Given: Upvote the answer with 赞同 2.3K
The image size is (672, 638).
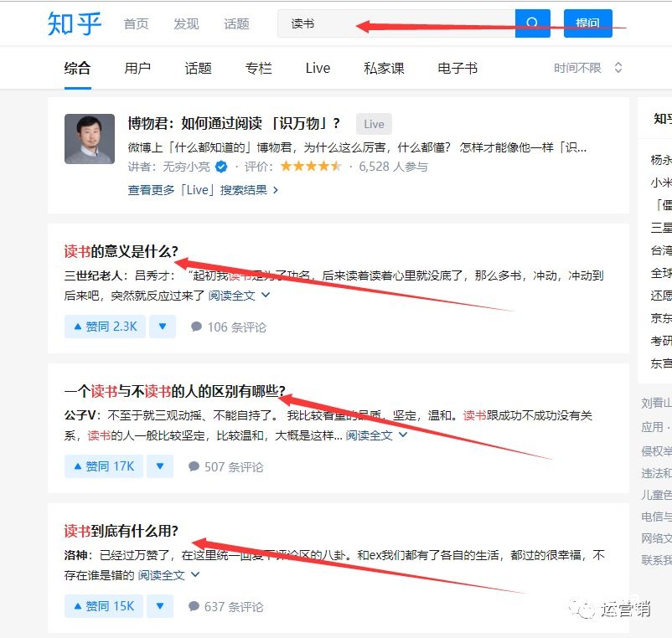Looking at the screenshot, I should click(105, 327).
